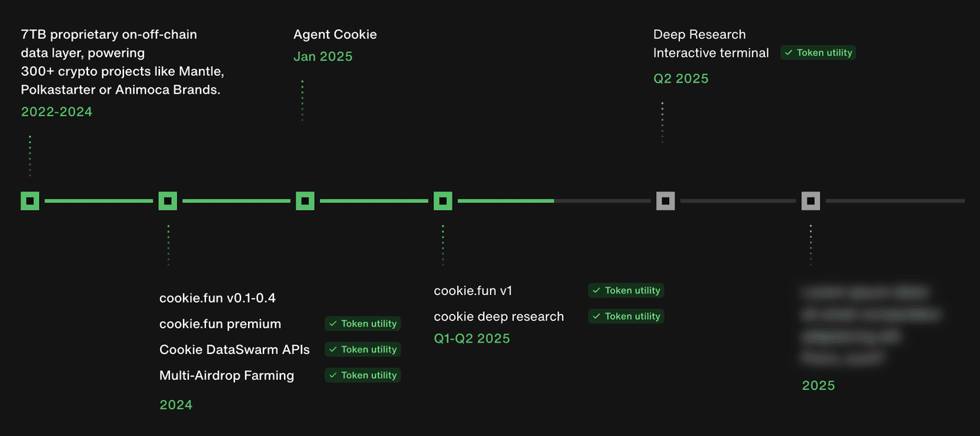Click Token utility badge next to cookie.fun premium

click(362, 323)
